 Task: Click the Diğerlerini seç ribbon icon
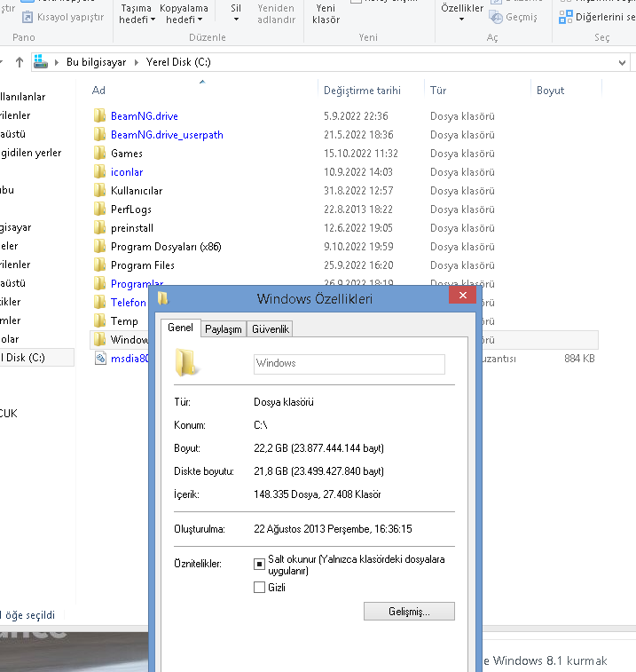click(565, 17)
